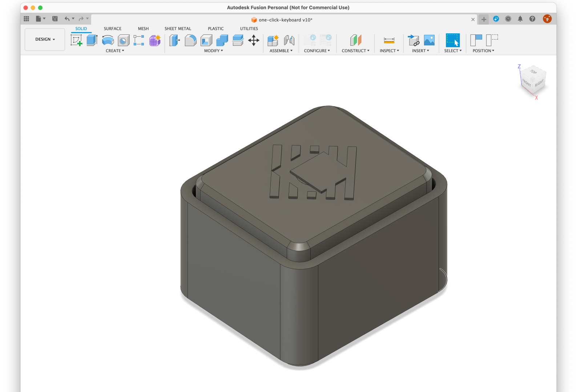The image size is (577, 392).
Task: Open a new design tab with plus button
Action: tap(484, 19)
